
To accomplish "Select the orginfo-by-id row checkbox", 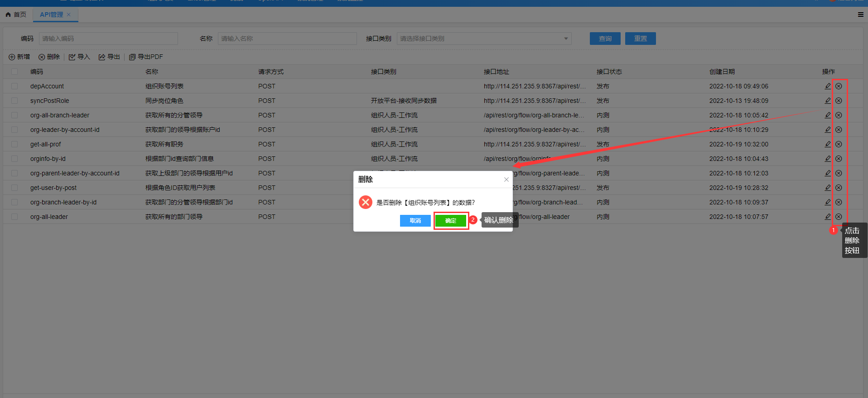I will coord(14,159).
